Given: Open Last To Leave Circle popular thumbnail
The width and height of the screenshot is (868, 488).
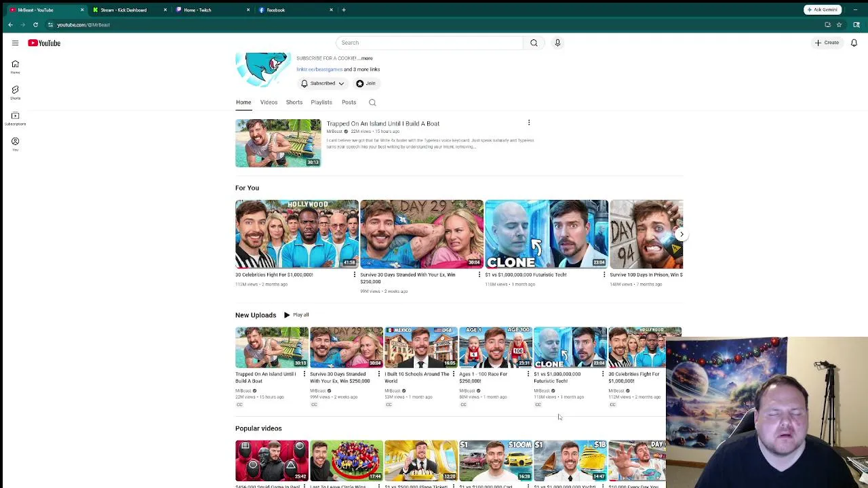Looking at the screenshot, I should point(347,460).
